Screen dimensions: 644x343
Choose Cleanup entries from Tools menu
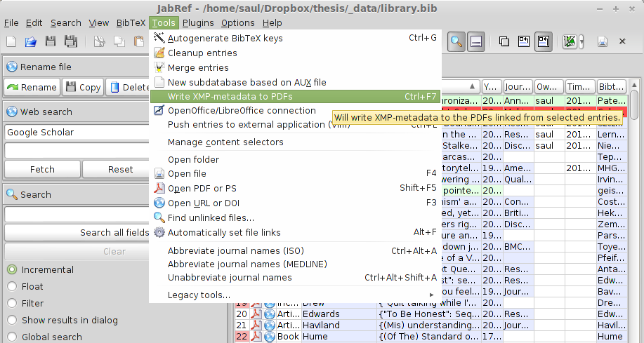[x=295, y=53]
